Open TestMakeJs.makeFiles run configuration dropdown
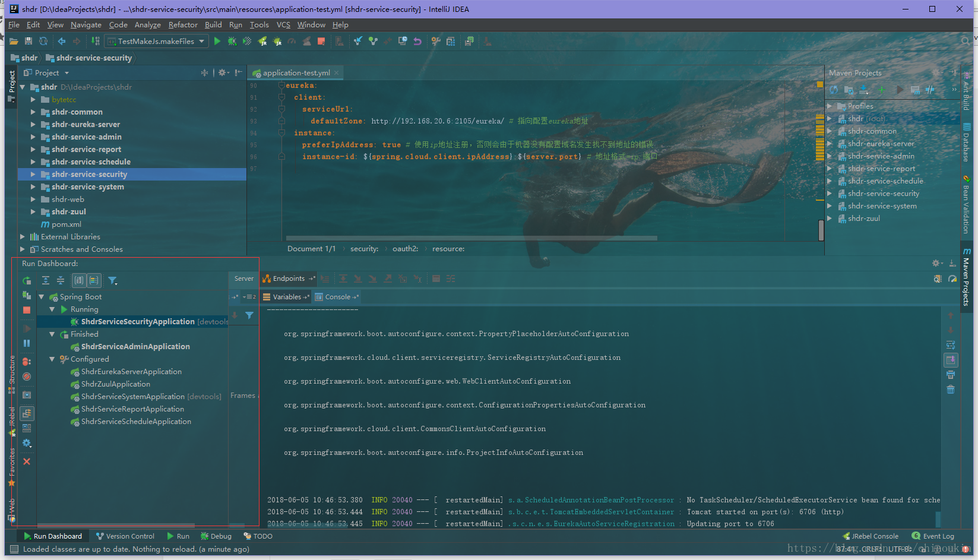This screenshot has height=560, width=978. 156,41
